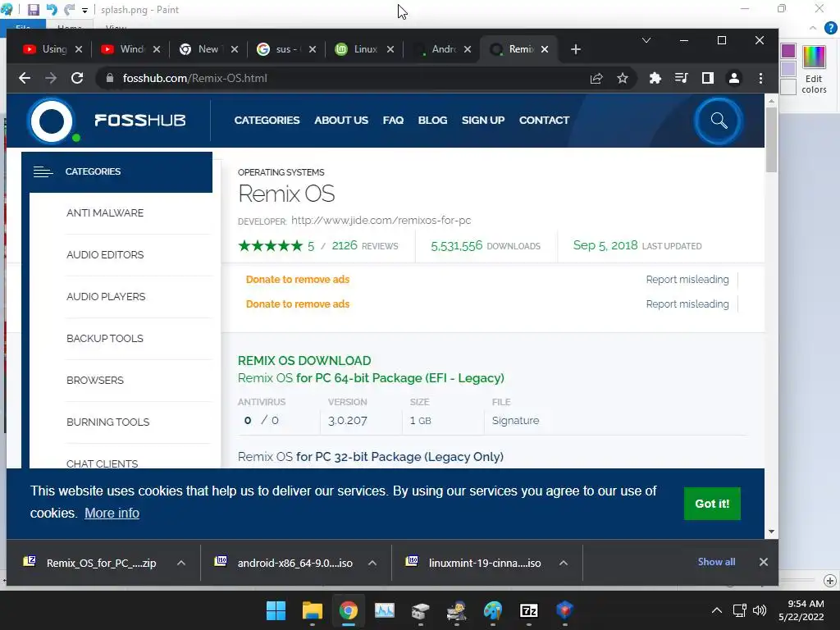Open the Chrome three-dot menu

760,78
